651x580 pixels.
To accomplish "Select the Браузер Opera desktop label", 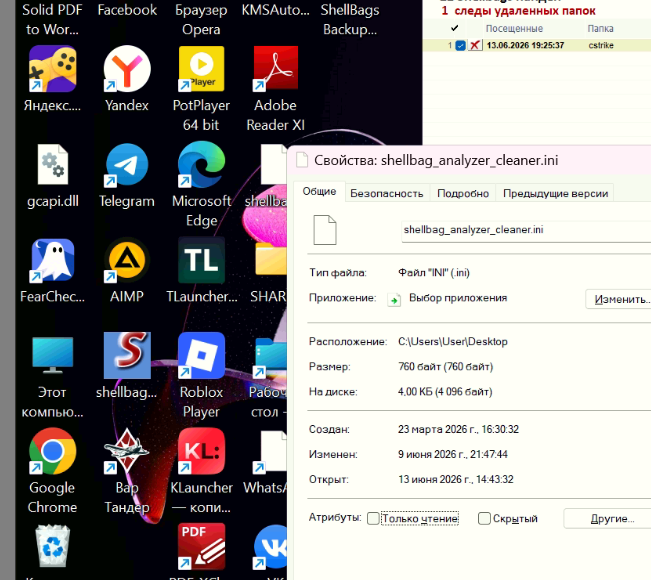I will tap(201, 20).
